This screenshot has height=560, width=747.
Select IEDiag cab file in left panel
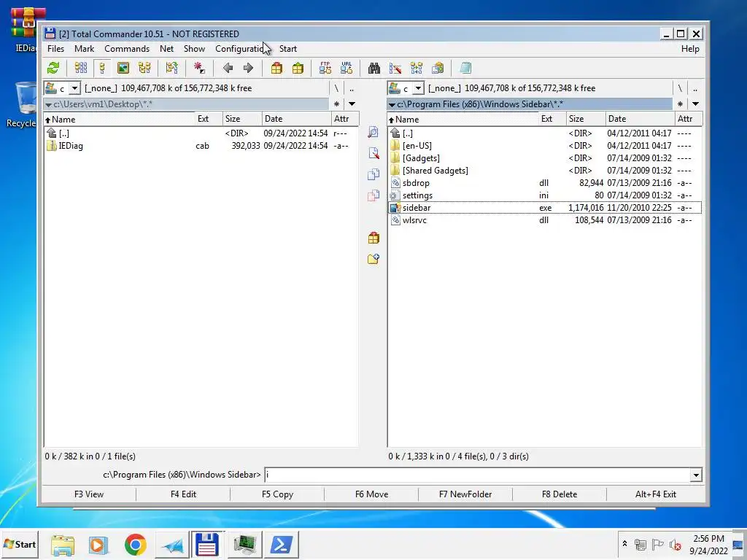201,146
